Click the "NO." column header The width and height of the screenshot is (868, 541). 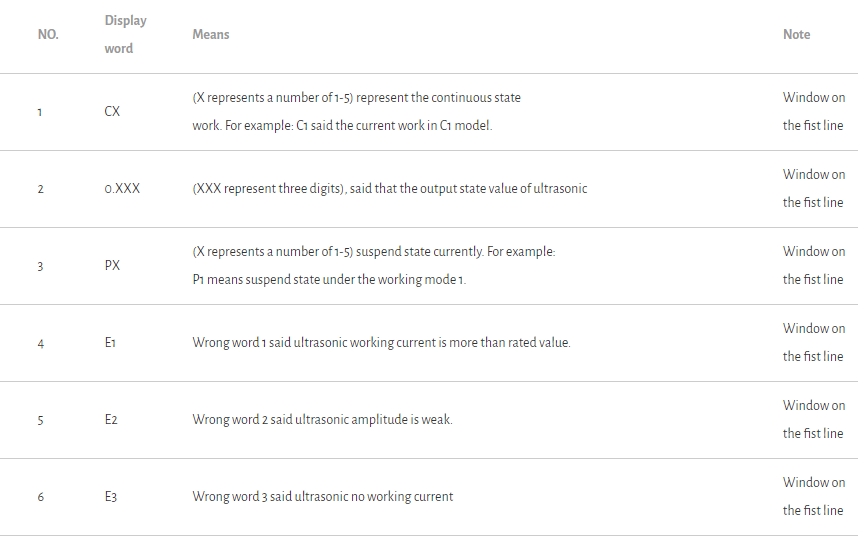tap(48, 35)
